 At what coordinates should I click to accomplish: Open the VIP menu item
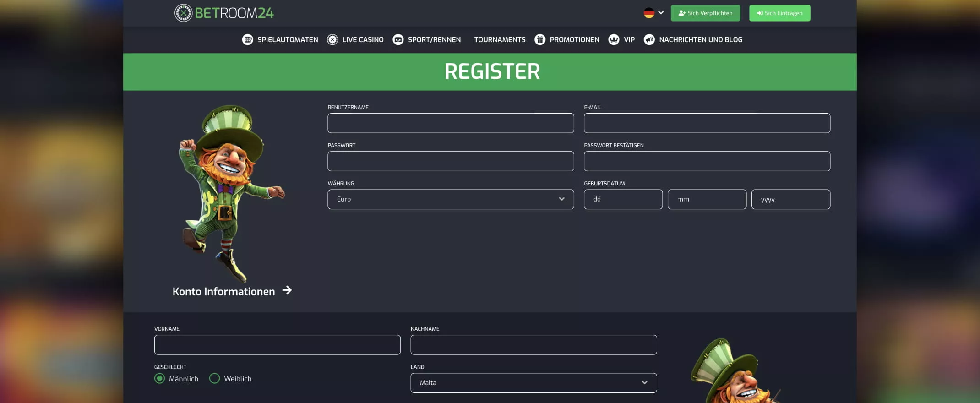[x=629, y=39]
